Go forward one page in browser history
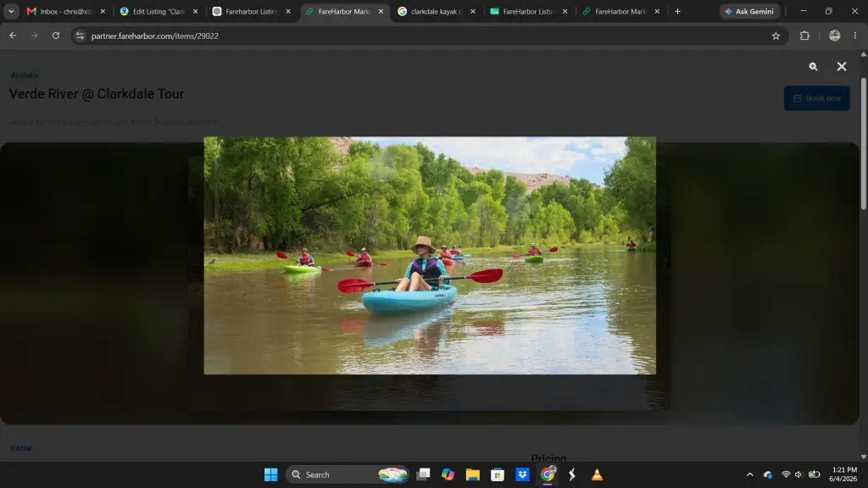This screenshot has height=488, width=868. 34,36
